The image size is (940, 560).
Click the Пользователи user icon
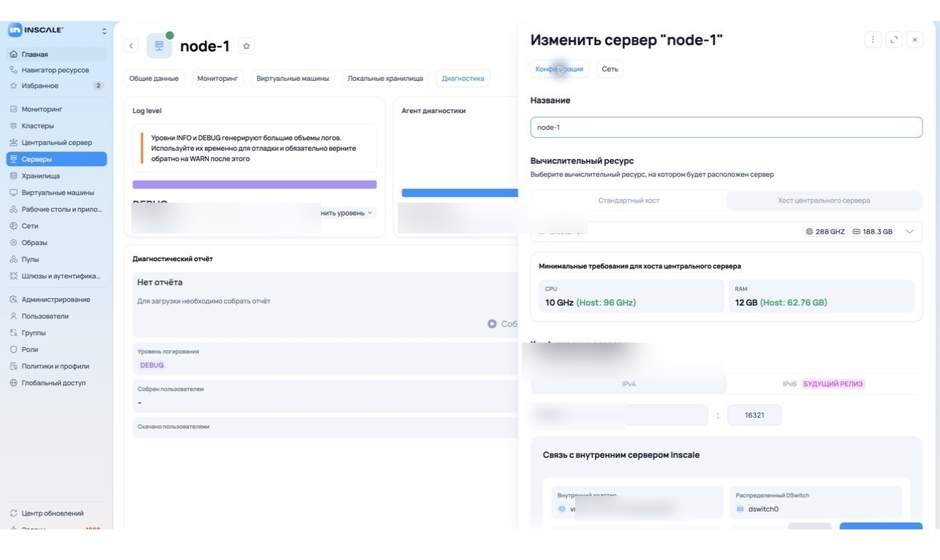coord(13,316)
